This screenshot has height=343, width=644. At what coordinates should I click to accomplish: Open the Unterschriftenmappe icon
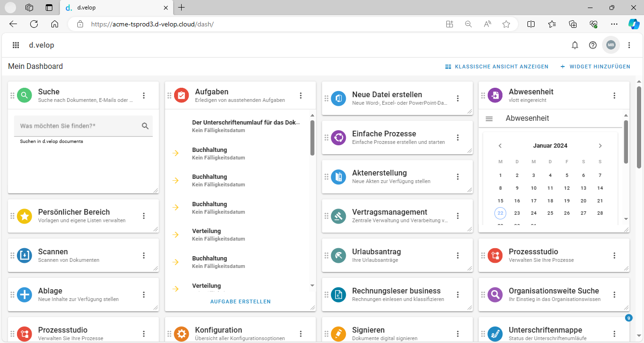click(x=495, y=334)
